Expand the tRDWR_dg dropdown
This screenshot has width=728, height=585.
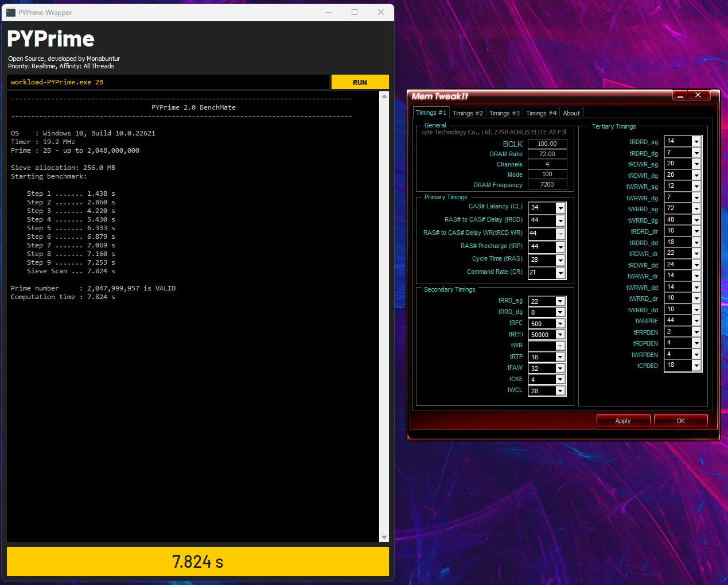coord(696,176)
